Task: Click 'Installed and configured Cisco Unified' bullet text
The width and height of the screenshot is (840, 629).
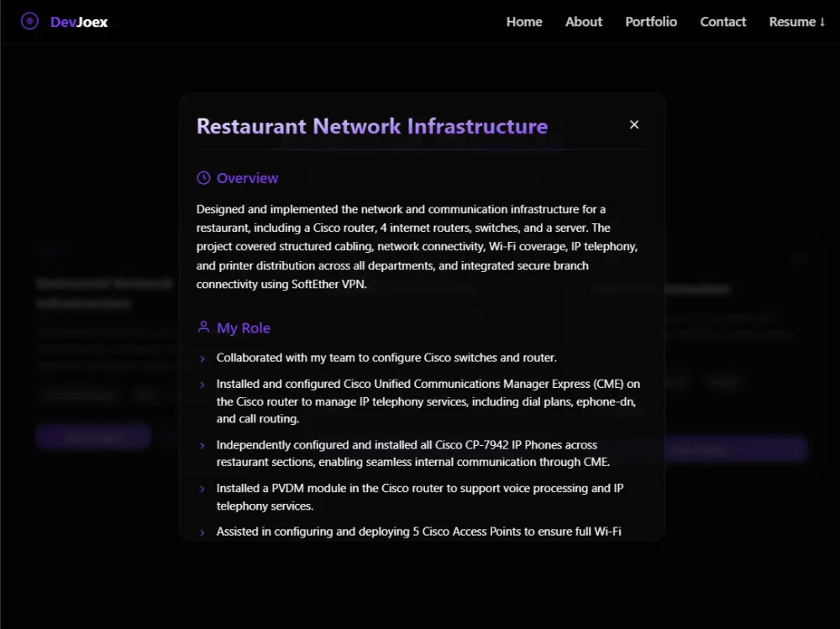Action: click(428, 401)
